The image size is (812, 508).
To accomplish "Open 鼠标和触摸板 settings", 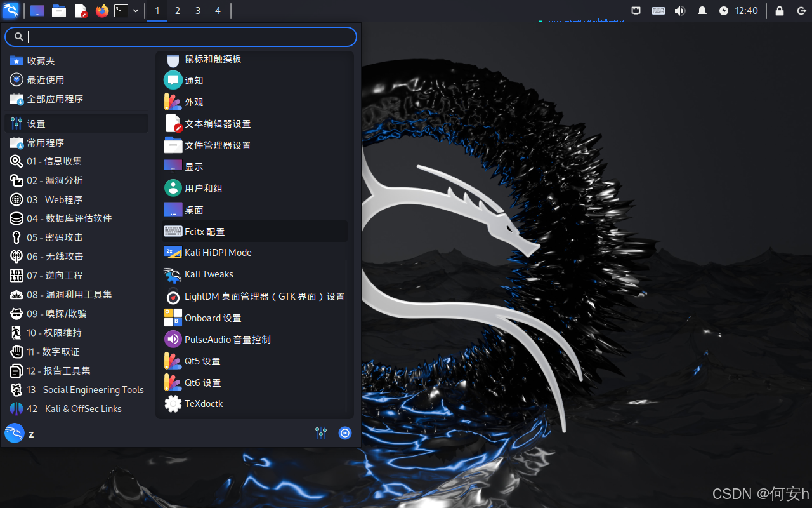I will pyautogui.click(x=254, y=59).
